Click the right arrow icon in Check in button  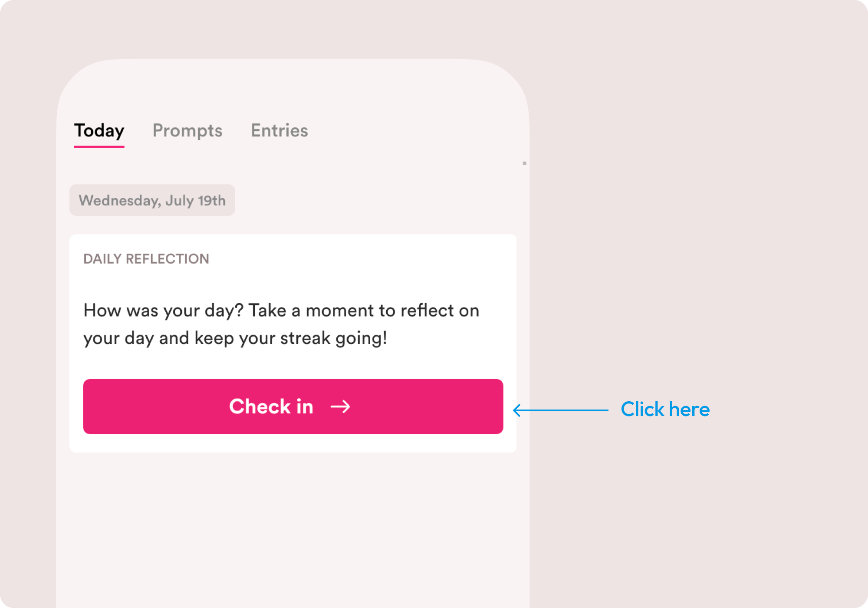[340, 407]
